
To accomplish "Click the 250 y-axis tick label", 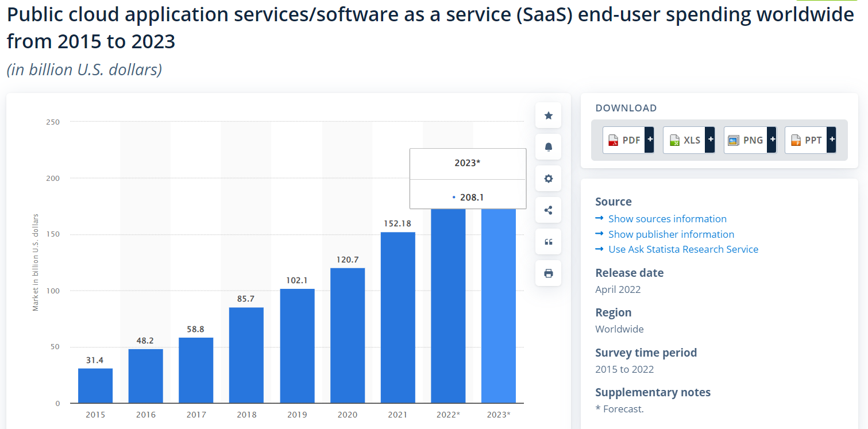I will [53, 122].
